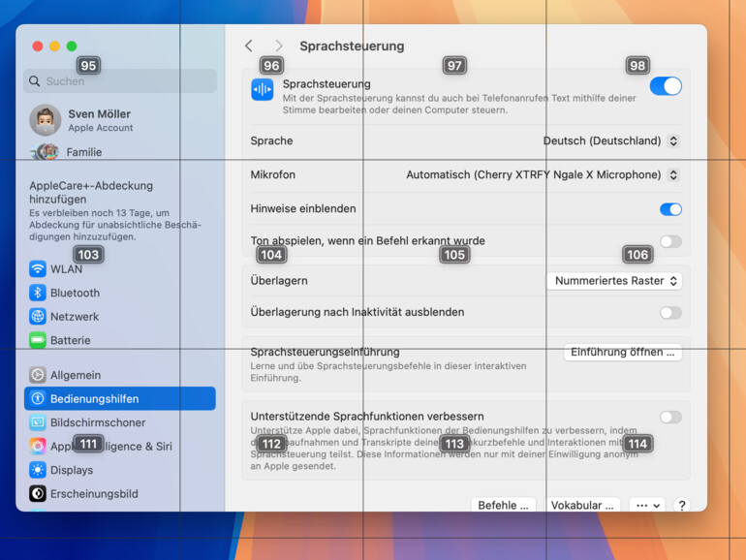Image resolution: width=746 pixels, height=560 pixels.
Task: Enable Ton abspielen bei erkanntem Befehl
Action: coord(670,241)
